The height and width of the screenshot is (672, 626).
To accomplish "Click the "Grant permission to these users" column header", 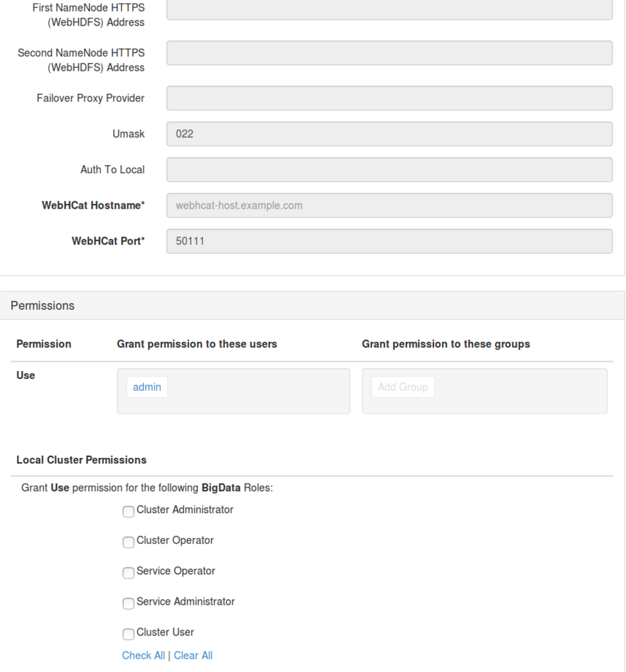I will [x=197, y=344].
